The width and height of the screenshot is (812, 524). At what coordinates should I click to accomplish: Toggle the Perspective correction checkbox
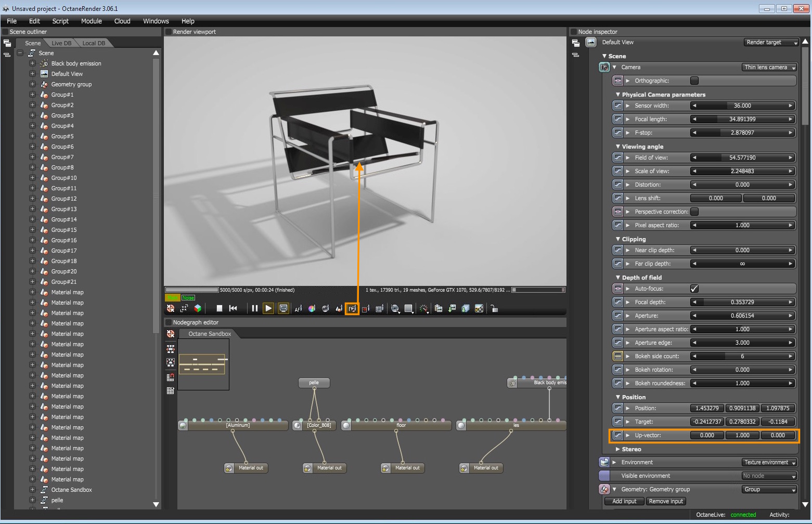(694, 212)
